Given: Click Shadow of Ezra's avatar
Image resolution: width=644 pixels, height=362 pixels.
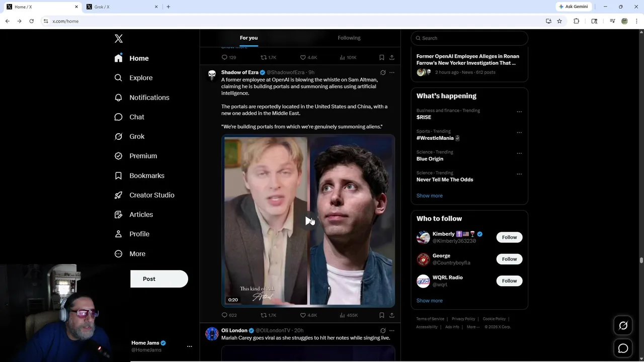Looking at the screenshot, I should click(x=212, y=75).
